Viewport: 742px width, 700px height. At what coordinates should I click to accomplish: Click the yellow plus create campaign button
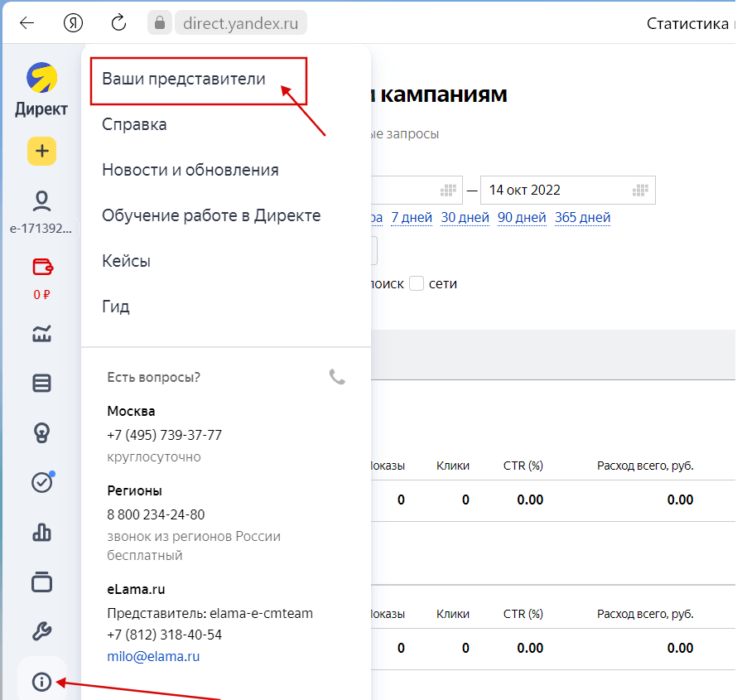pyautogui.click(x=41, y=151)
